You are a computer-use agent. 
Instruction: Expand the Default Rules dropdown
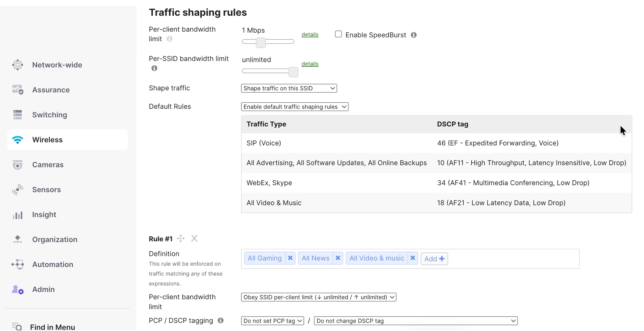(x=295, y=107)
